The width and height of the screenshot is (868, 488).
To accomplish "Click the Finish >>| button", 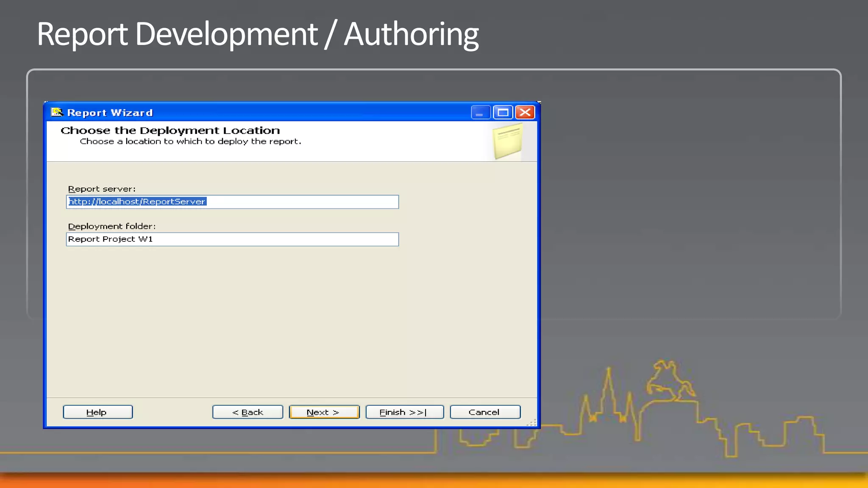I will point(405,412).
